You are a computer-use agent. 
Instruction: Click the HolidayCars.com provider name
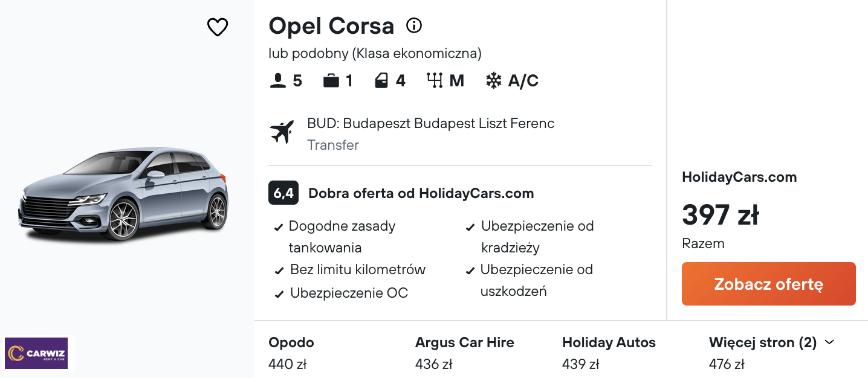(x=739, y=177)
